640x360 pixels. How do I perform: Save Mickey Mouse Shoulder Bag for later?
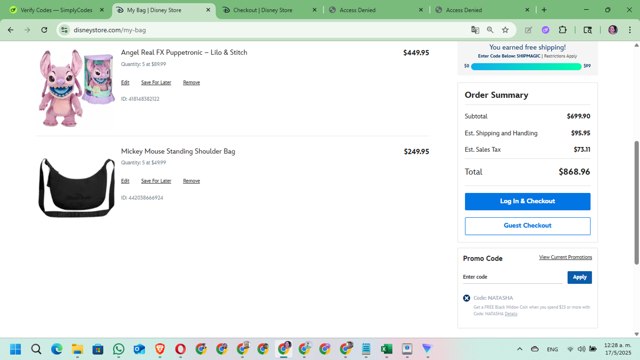tap(156, 181)
